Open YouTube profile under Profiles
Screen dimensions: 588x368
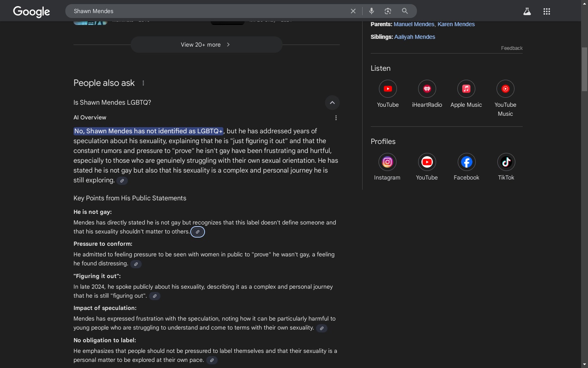pyautogui.click(x=427, y=162)
